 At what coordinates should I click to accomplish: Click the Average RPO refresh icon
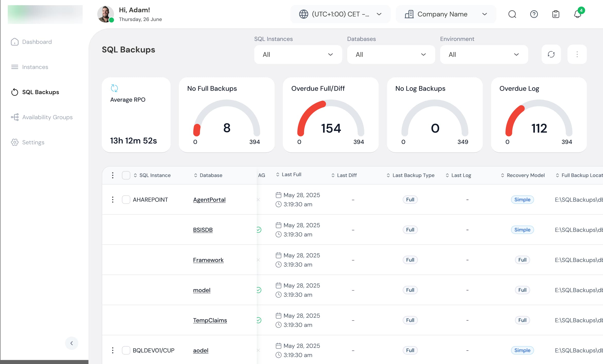coord(114,88)
